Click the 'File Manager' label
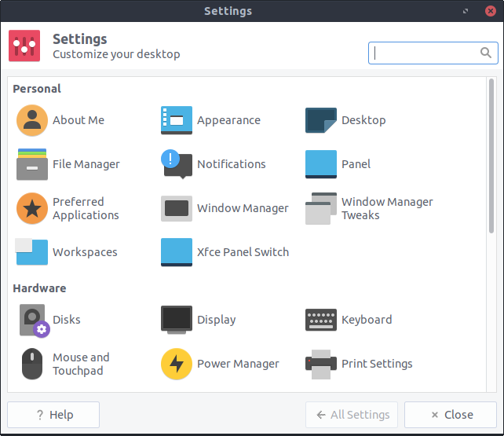 pos(86,164)
